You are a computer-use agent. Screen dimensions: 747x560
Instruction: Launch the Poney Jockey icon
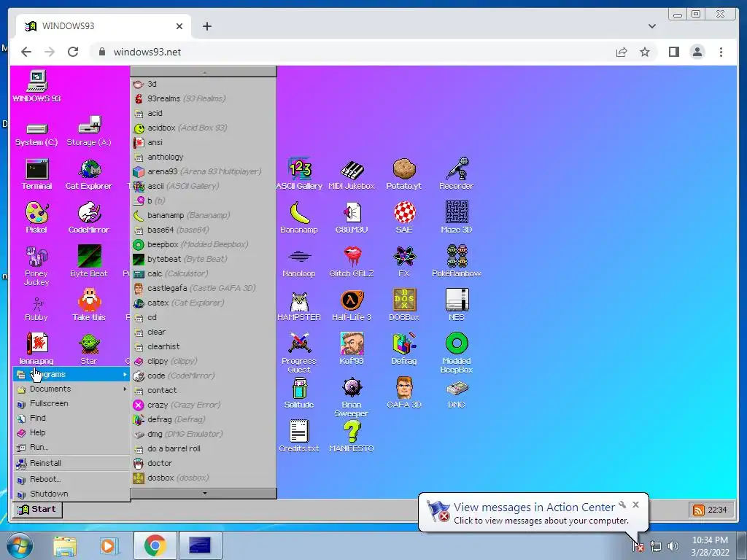(x=36, y=265)
